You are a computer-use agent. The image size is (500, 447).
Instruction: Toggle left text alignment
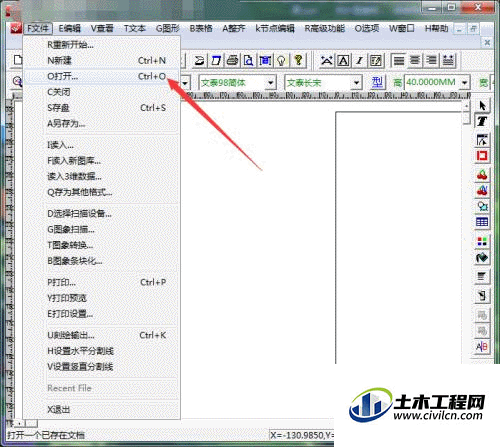click(x=399, y=60)
